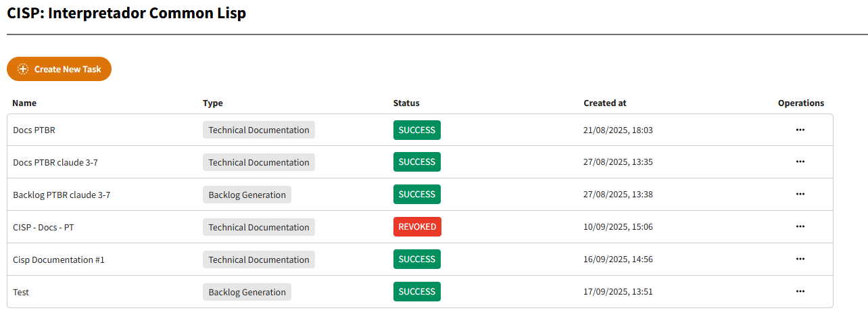Open operations menu for CISP - Docs - PT
Image resolution: width=868 pixels, height=323 pixels.
(800, 227)
